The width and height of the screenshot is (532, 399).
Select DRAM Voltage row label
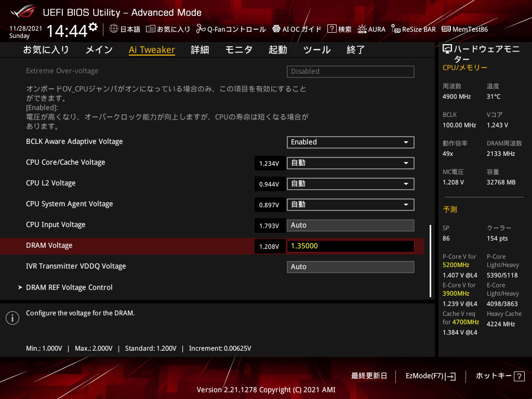click(x=49, y=246)
